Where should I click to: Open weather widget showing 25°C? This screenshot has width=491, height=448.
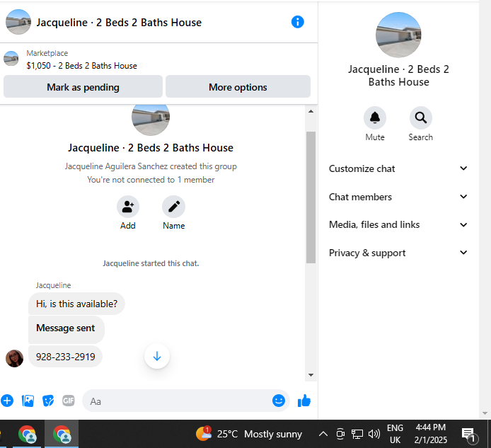(x=248, y=434)
